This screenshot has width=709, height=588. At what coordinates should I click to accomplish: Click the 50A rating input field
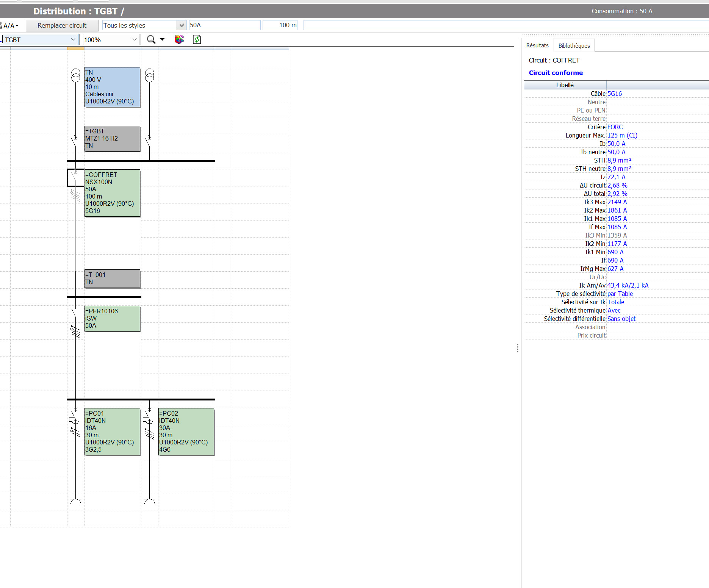224,25
